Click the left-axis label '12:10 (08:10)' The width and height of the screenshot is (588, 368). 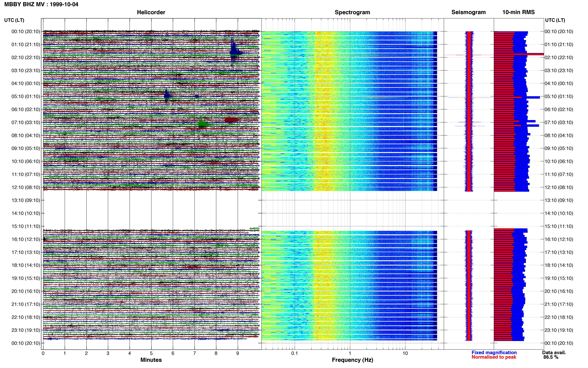pos(26,187)
